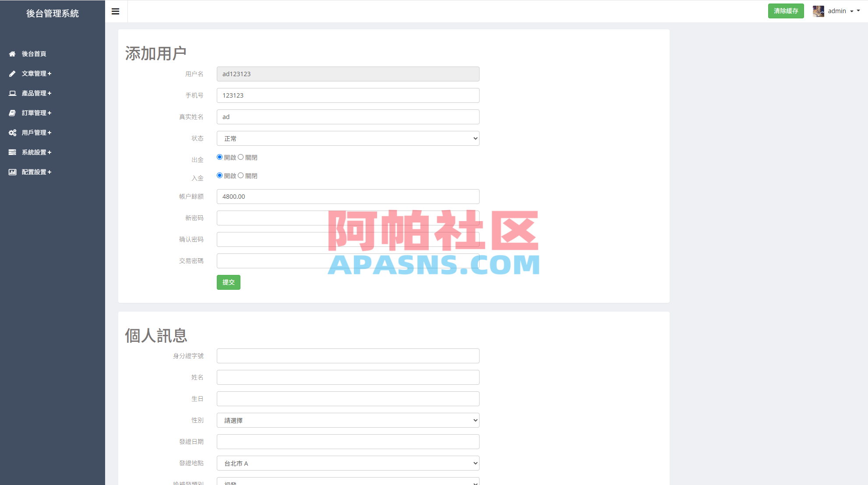This screenshot has width=868, height=485.
Task: Click the hamburger menu toggle icon
Action: [116, 11]
